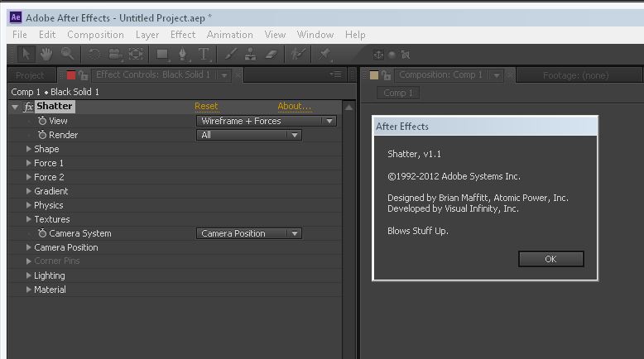Choose World Axis mode sphere icon
The height and width of the screenshot is (359, 644).
392,55
